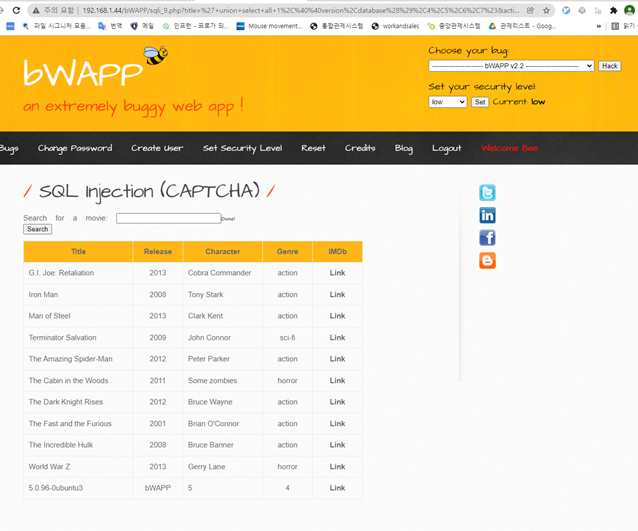638x531 pixels.
Task: Click the bWAPP database name cell
Action: [x=158, y=488]
